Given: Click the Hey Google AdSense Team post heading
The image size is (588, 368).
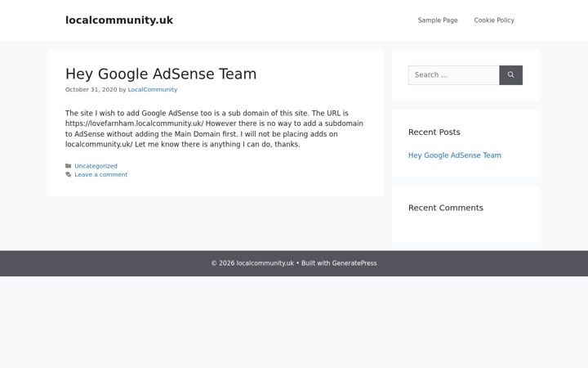Looking at the screenshot, I should pyautogui.click(x=161, y=74).
